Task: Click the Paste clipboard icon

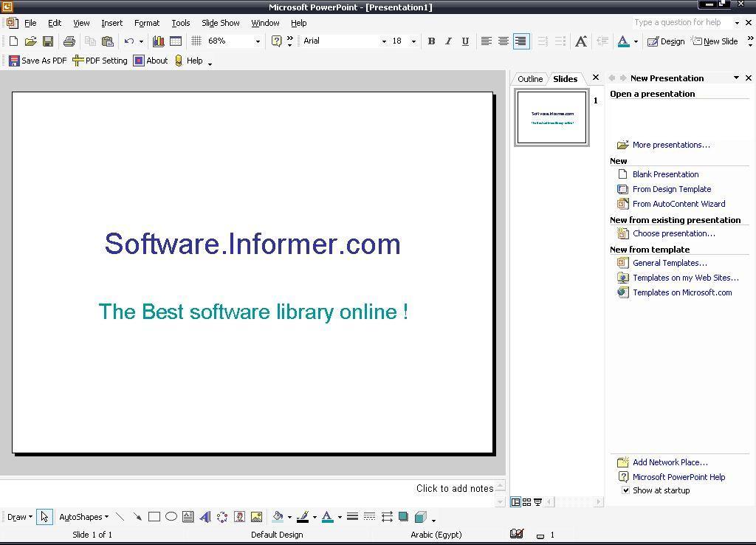Action: [108, 41]
